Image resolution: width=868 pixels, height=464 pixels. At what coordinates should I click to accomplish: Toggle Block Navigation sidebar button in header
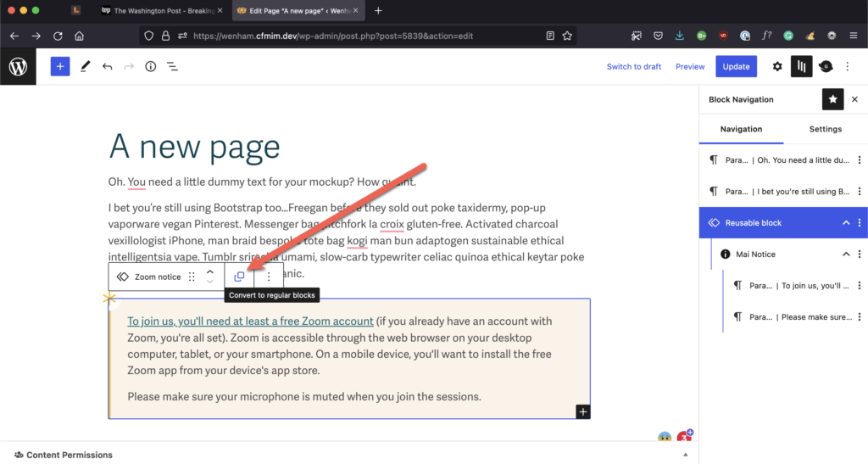(801, 66)
